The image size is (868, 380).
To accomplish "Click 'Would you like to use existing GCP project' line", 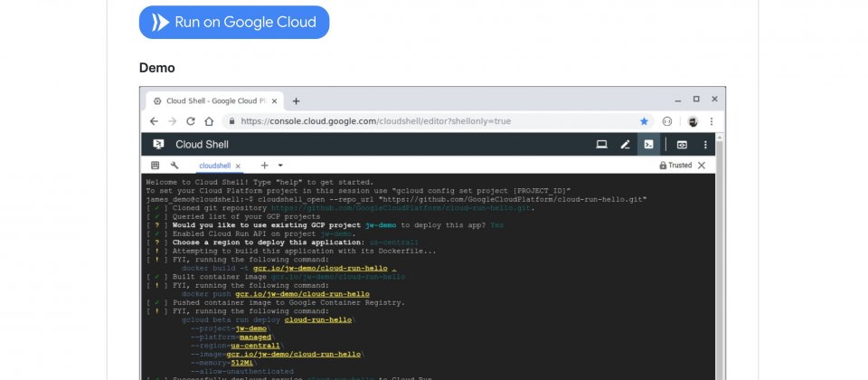I will [325, 225].
